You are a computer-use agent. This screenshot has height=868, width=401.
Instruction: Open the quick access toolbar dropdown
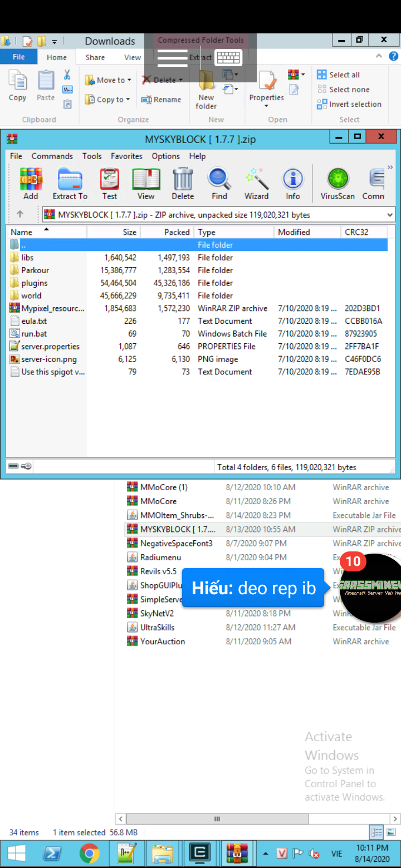pyautogui.click(x=55, y=41)
